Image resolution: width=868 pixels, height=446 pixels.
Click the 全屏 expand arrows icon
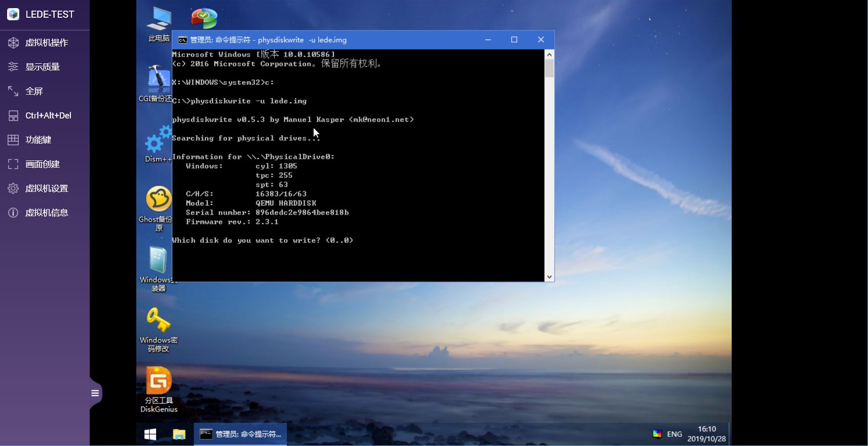pos(13,91)
